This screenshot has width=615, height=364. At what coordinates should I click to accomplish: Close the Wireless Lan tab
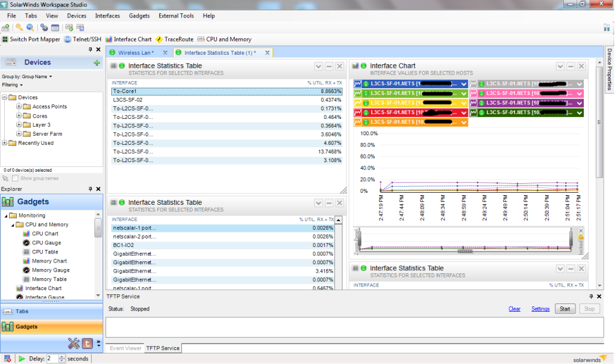[x=165, y=53]
